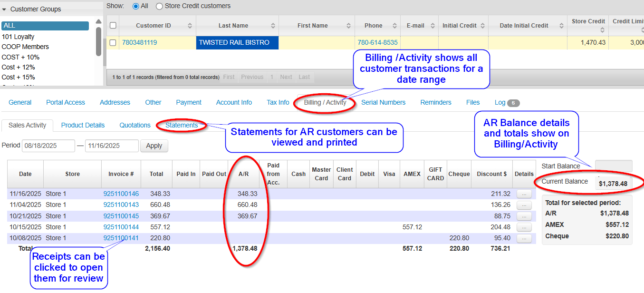The width and height of the screenshot is (644, 293).
Task: Open the Billing / Activity tab
Action: (325, 102)
